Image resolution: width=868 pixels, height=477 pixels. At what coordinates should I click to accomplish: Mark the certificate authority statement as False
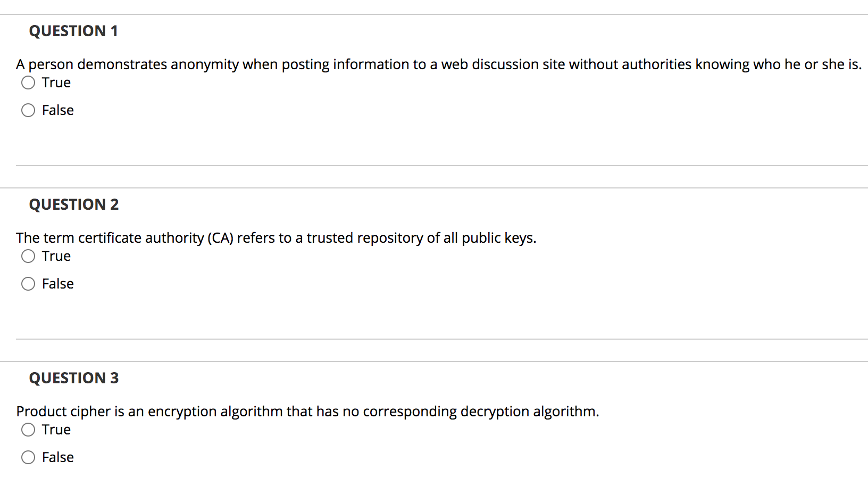28,284
